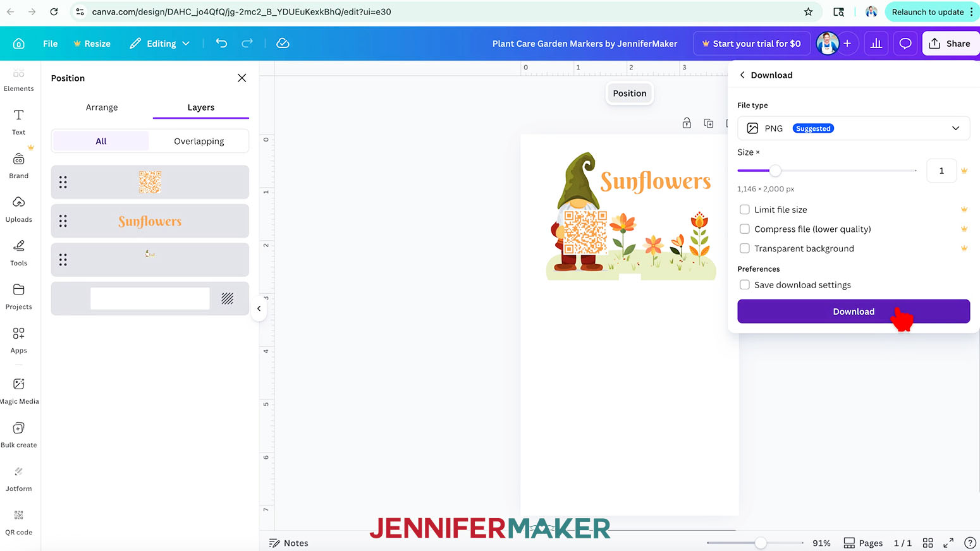Click the 91% zoom percentage
980x551 pixels.
pyautogui.click(x=821, y=543)
